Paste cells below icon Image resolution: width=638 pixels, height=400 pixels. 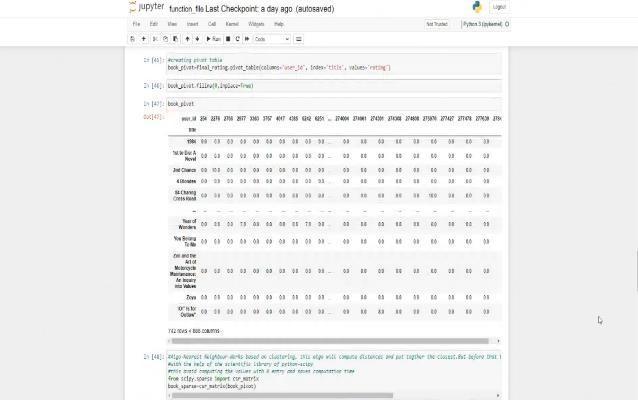click(175, 39)
